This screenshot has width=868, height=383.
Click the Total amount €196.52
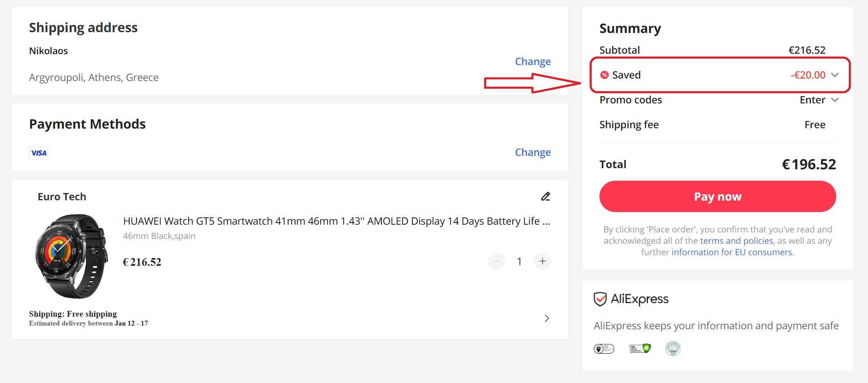coord(809,164)
